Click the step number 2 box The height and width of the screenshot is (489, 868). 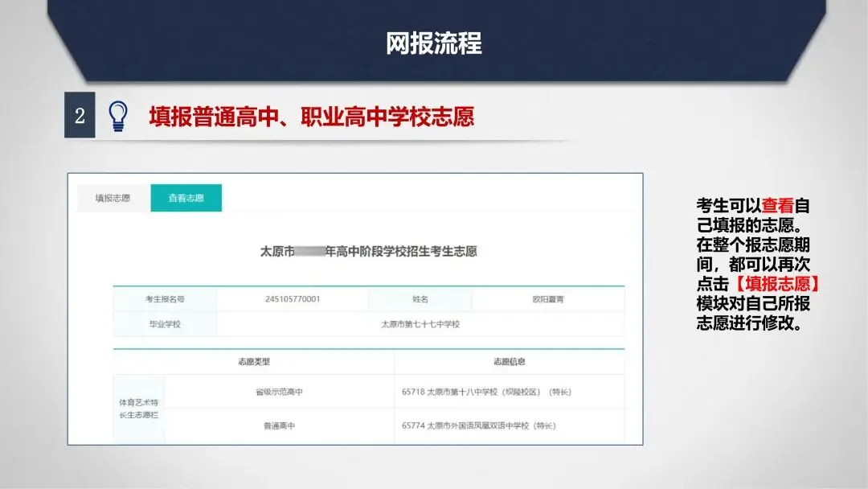(x=80, y=115)
